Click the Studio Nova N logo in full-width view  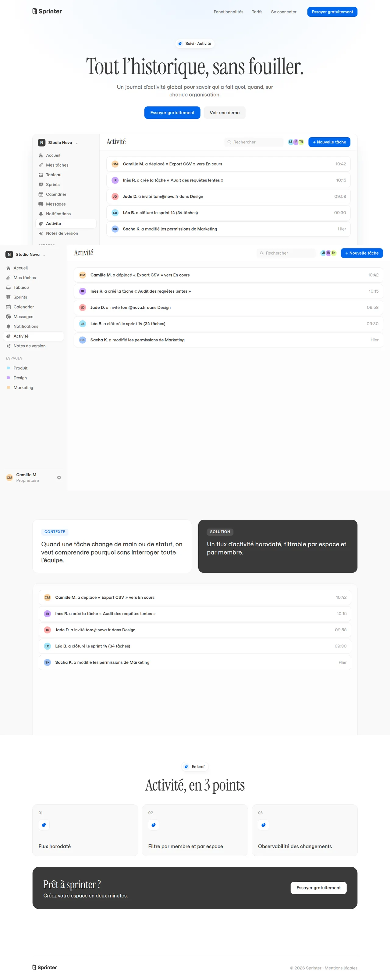click(9, 255)
